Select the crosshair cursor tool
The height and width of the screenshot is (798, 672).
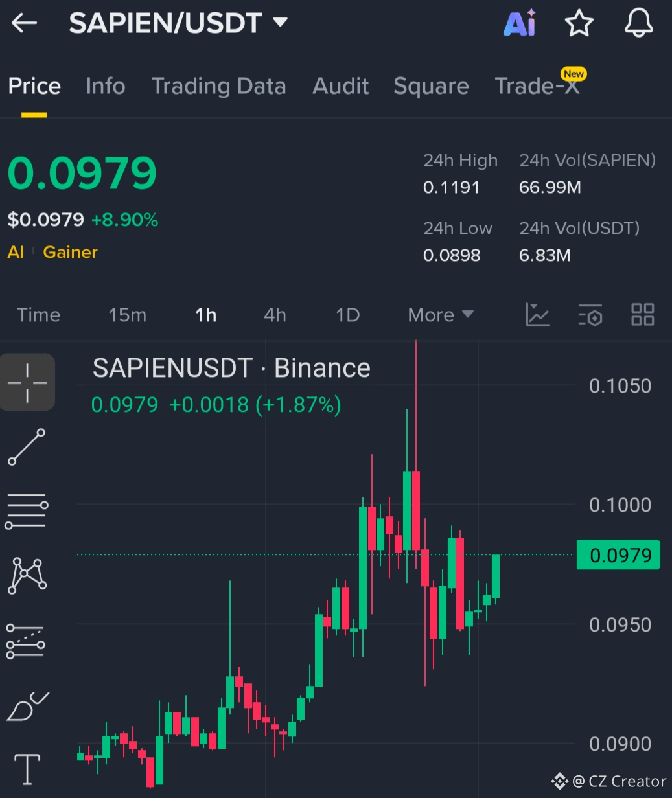[x=27, y=382]
